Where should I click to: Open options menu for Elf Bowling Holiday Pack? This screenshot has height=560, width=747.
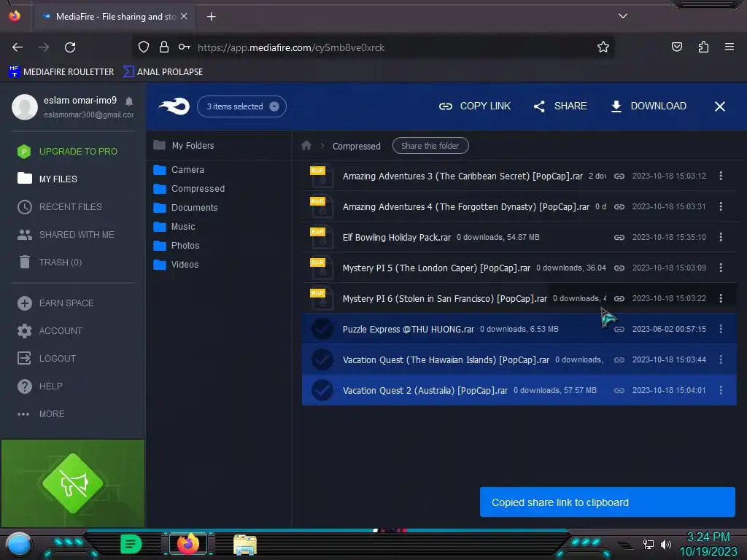[x=721, y=237]
